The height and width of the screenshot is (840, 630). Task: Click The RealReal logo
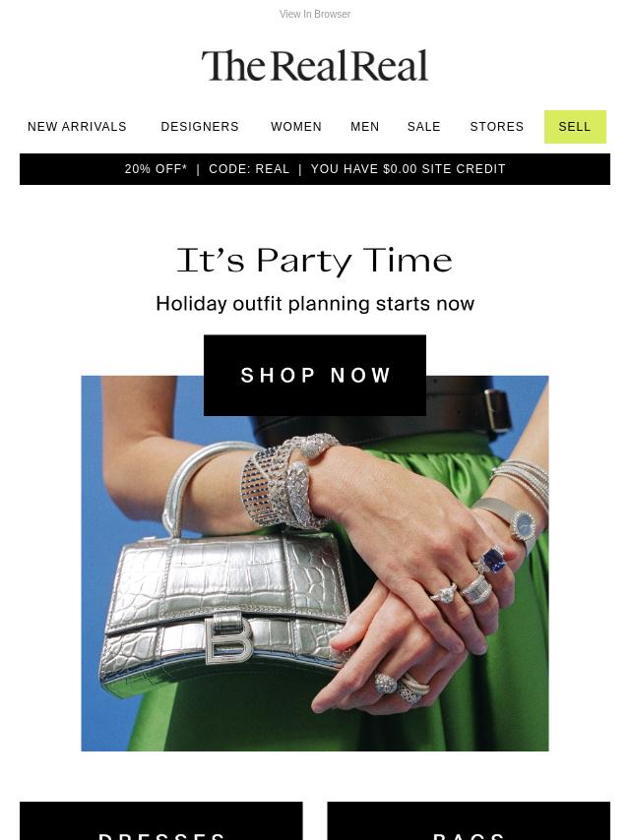click(315, 66)
